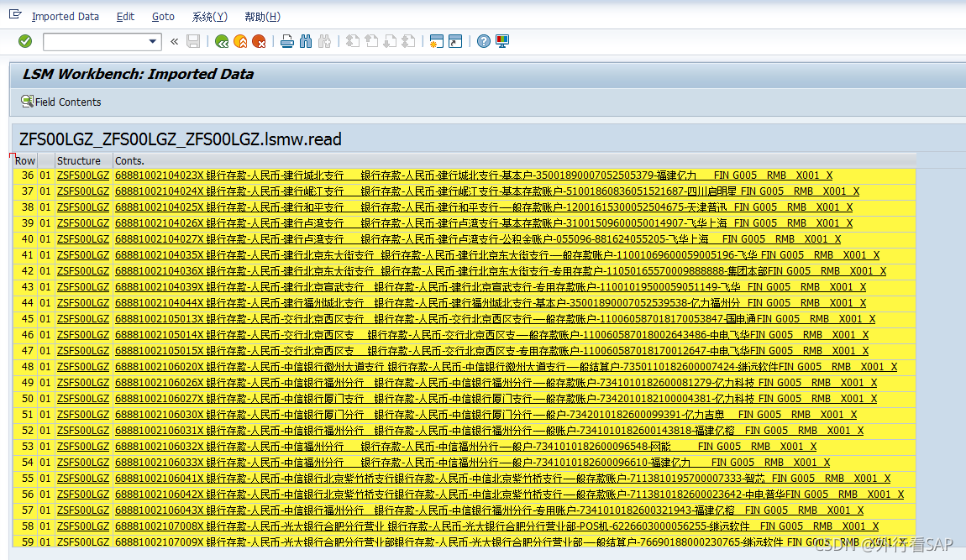This screenshot has height=560, width=966.
Task: Click contents starting 68881002105014X
Action: pyautogui.click(x=492, y=335)
